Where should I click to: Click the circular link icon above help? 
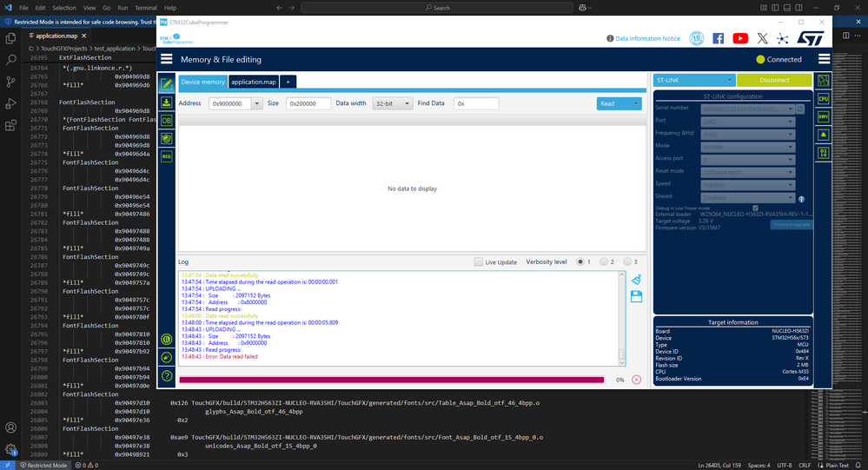point(167,358)
